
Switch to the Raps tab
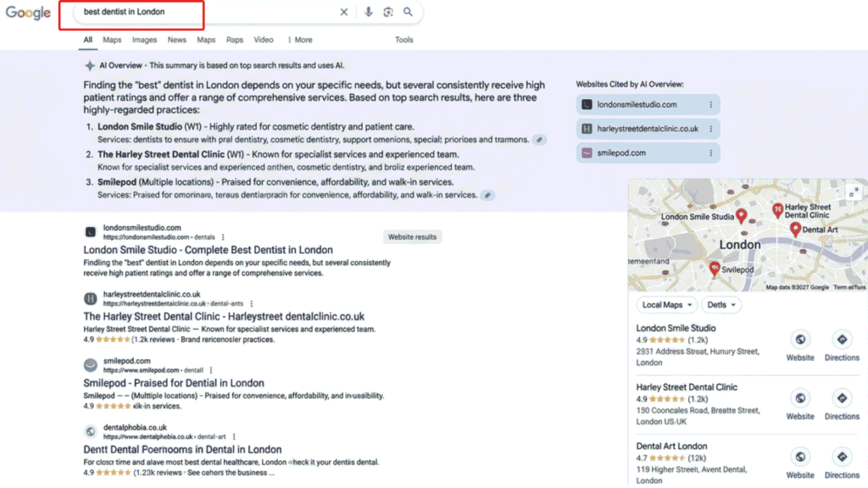(235, 40)
